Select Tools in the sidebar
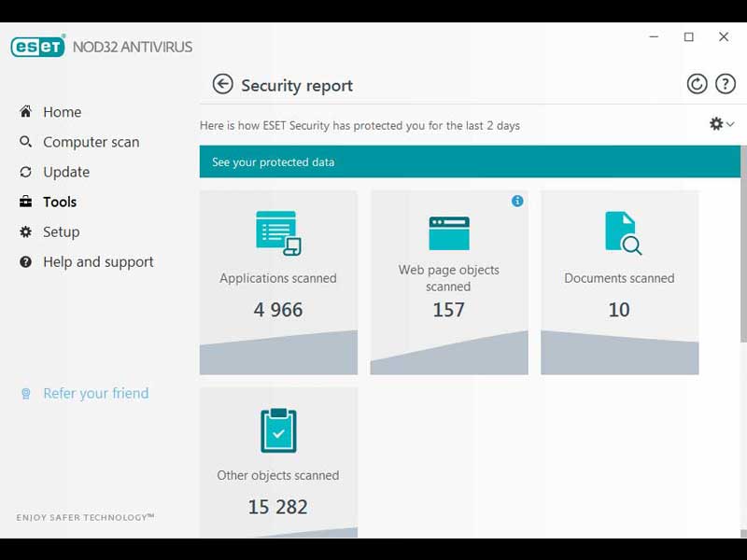This screenshot has width=747, height=560. [60, 202]
